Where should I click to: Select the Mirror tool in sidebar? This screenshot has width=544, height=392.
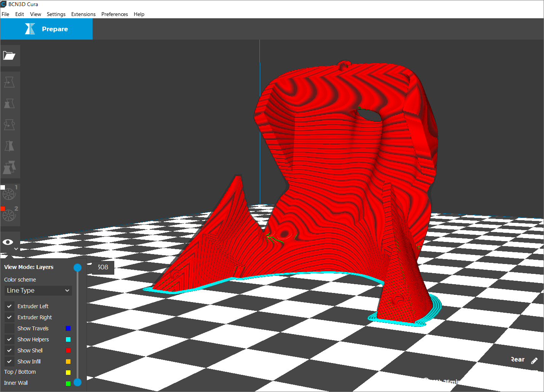(9, 146)
